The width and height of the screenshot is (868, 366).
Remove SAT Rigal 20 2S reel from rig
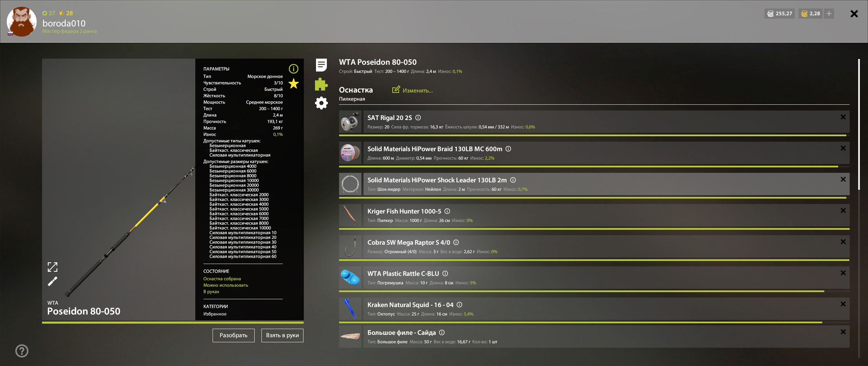point(843,117)
